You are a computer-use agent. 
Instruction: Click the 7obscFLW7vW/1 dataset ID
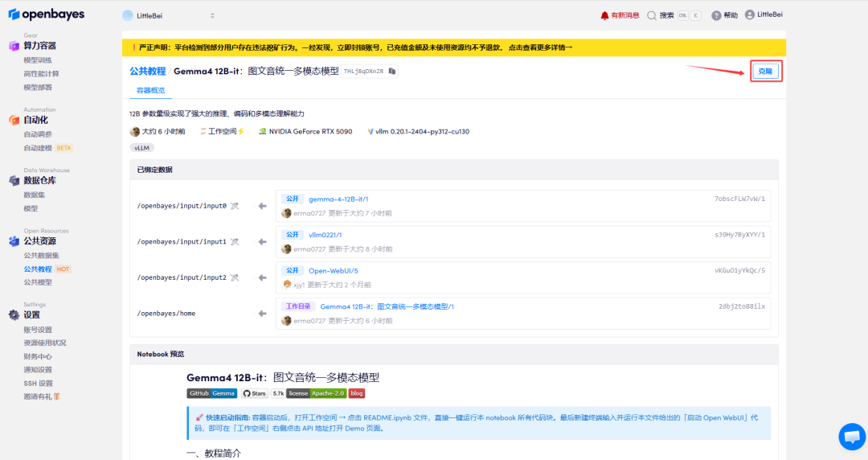tap(739, 199)
